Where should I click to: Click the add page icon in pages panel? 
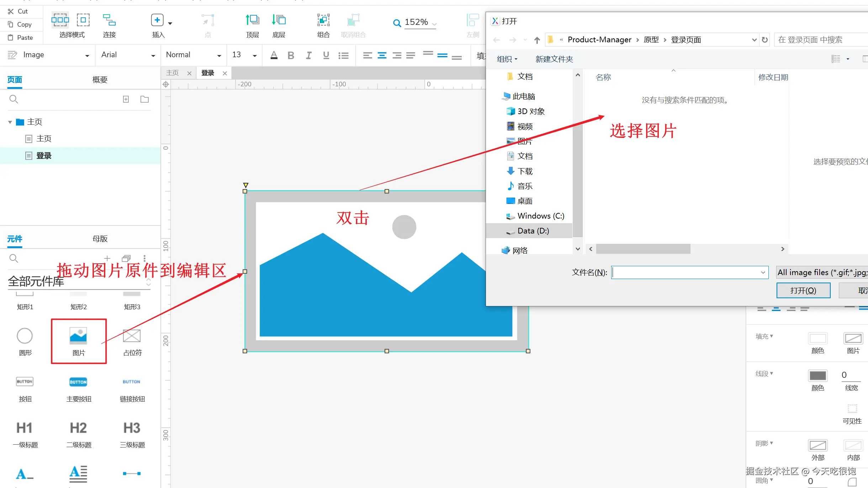(126, 99)
